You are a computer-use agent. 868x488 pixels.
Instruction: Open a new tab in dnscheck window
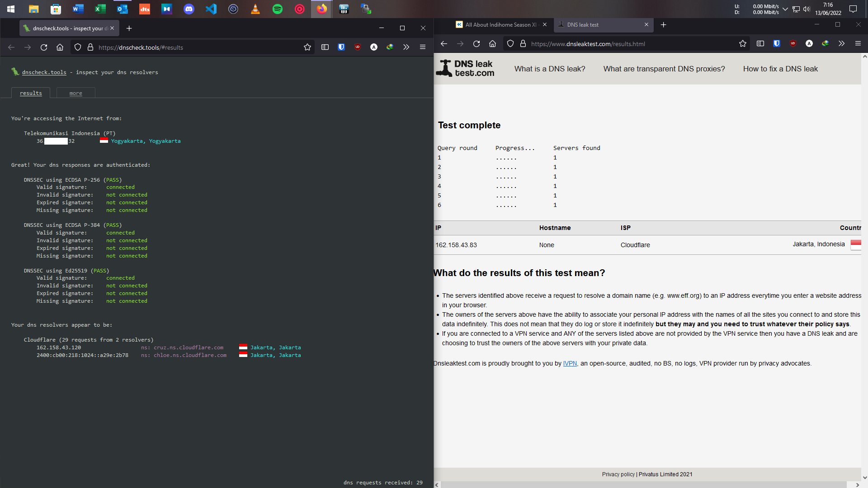129,28
